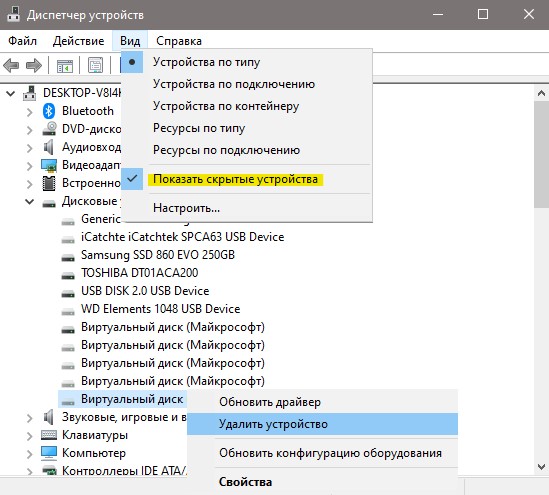This screenshot has width=549, height=495.
Task: Select TOSHIBA DT01ACA200 disk entry
Action: tap(139, 273)
